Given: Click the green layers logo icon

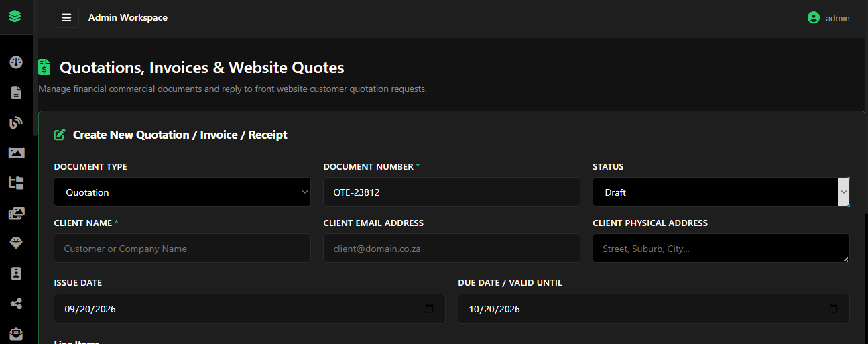Looking at the screenshot, I should (x=15, y=16).
